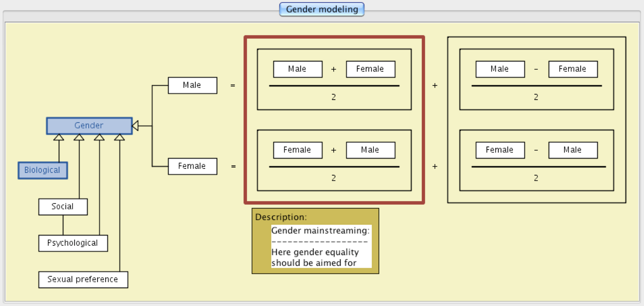
Task: Click the plus sign between top fractions
Action: click(435, 86)
